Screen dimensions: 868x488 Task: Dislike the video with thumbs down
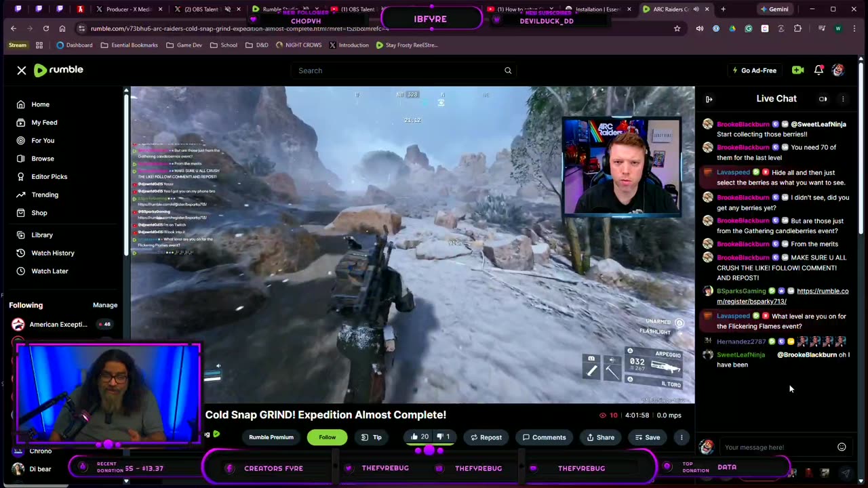[442, 437]
